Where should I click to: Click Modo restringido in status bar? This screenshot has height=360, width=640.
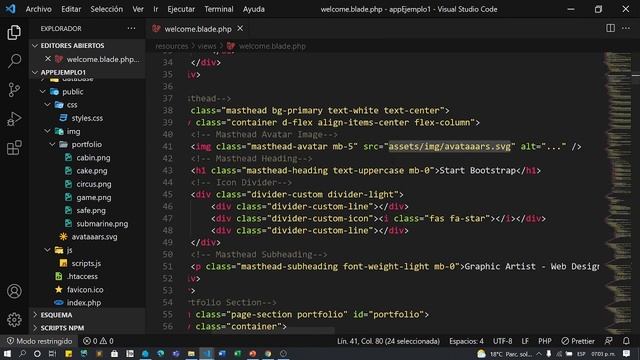coord(40,341)
